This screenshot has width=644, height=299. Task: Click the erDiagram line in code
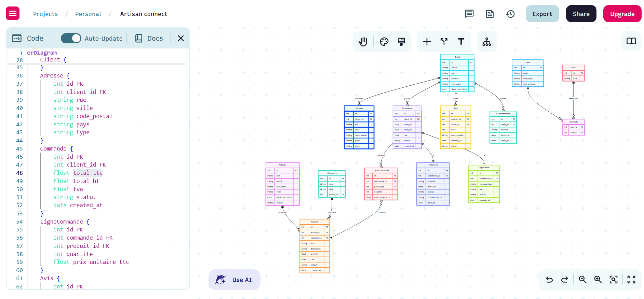click(42, 53)
